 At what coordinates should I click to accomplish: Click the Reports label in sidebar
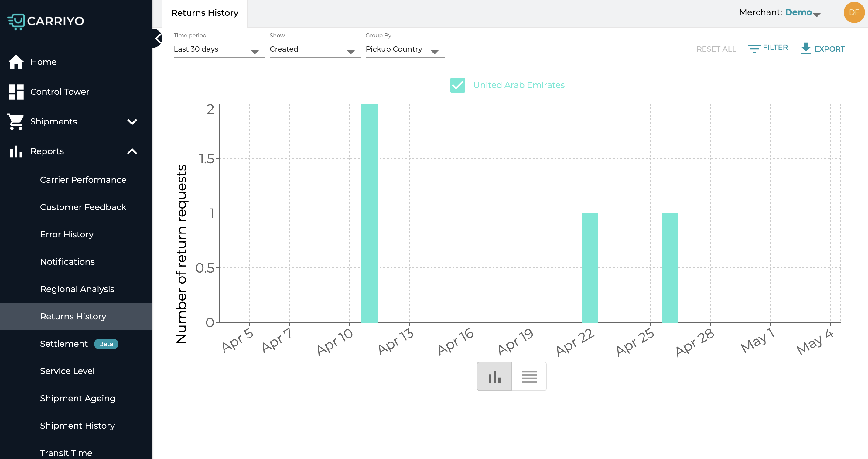coord(47,151)
